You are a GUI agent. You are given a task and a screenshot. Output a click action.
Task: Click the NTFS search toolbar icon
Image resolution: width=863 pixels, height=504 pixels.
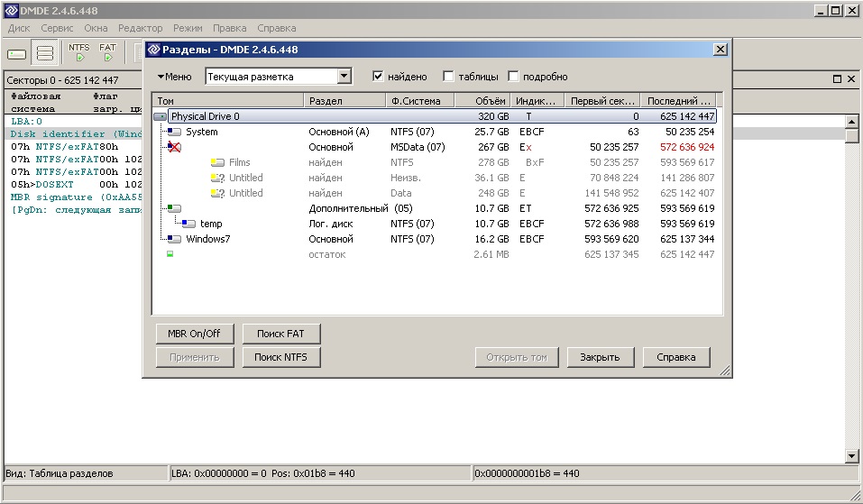(x=79, y=52)
